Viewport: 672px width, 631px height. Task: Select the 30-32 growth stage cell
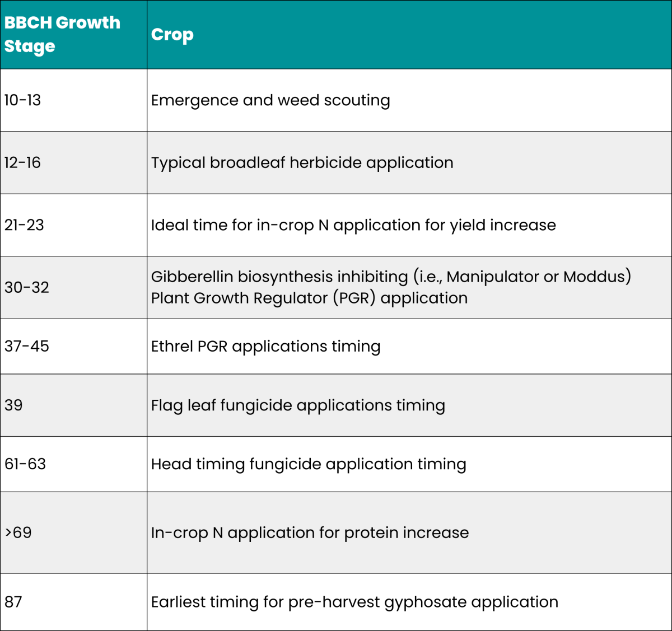click(x=73, y=288)
